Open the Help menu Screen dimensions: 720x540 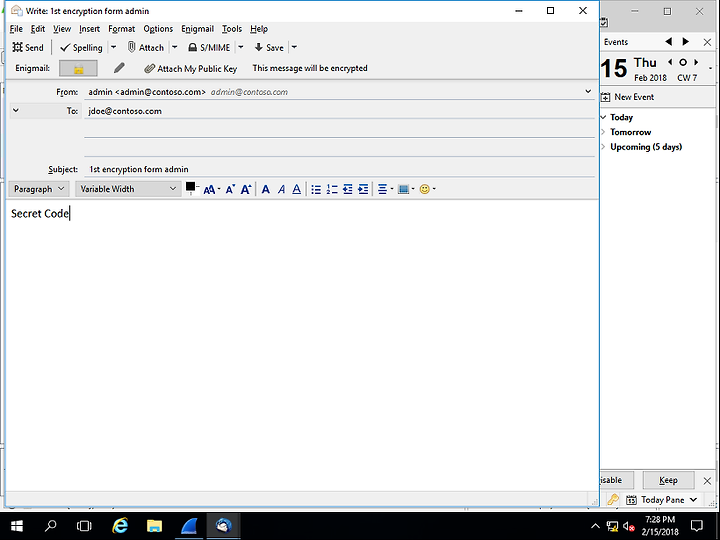(259, 29)
